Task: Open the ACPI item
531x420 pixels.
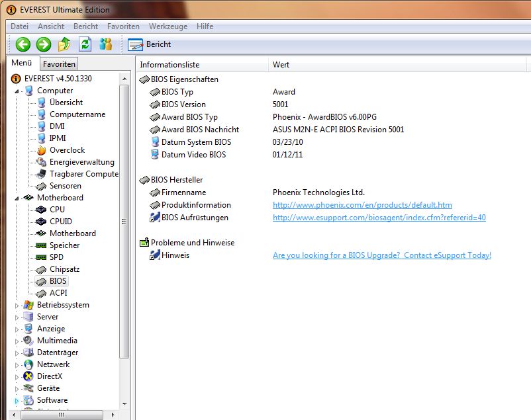Action: click(x=58, y=293)
